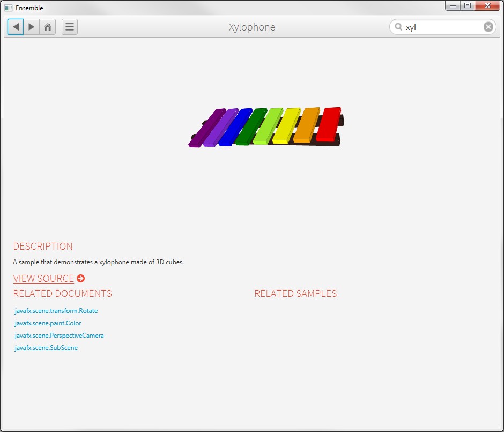Screen dimensions: 504x432
Task: Click the View Source arrow icon
Action: pos(80,278)
